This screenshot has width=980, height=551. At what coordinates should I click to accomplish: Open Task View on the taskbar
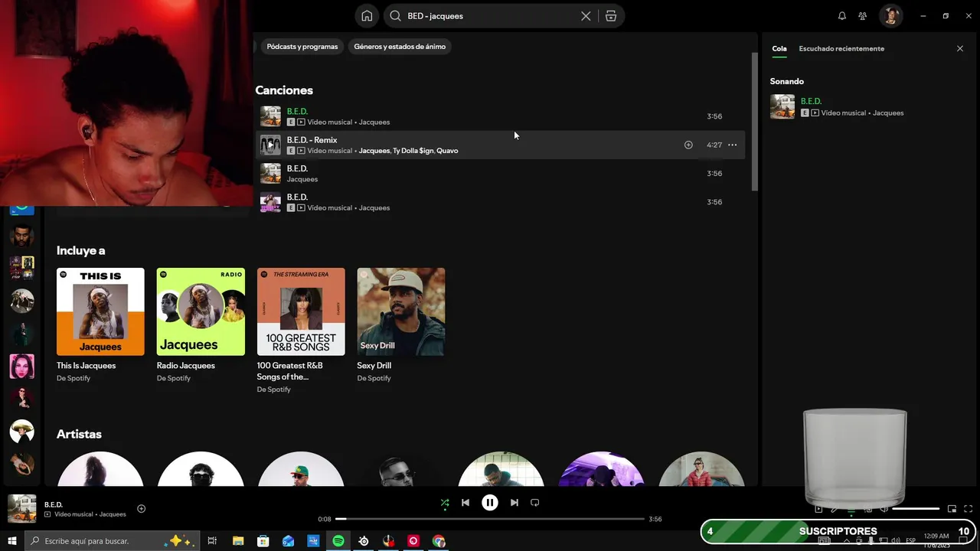(x=212, y=541)
